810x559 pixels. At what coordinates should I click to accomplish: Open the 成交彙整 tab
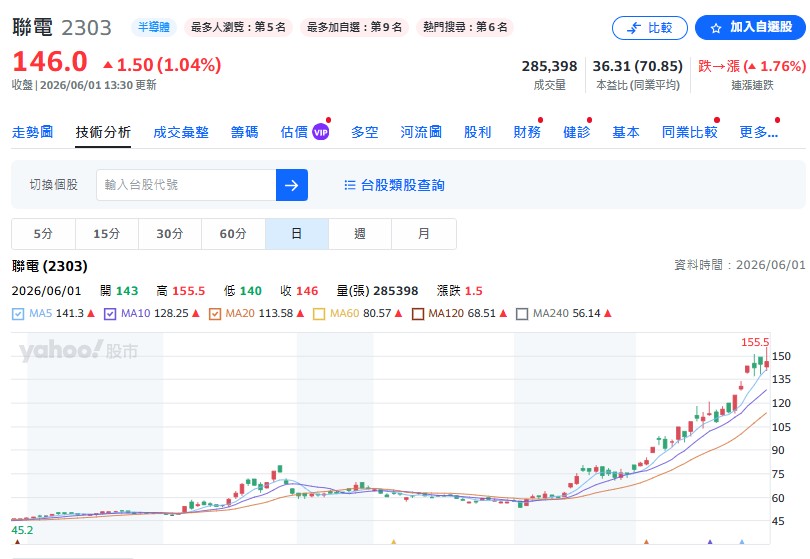(x=181, y=132)
